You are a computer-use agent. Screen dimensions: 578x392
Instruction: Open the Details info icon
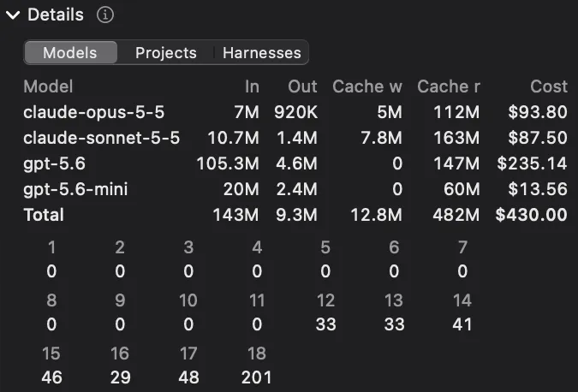click(x=105, y=15)
